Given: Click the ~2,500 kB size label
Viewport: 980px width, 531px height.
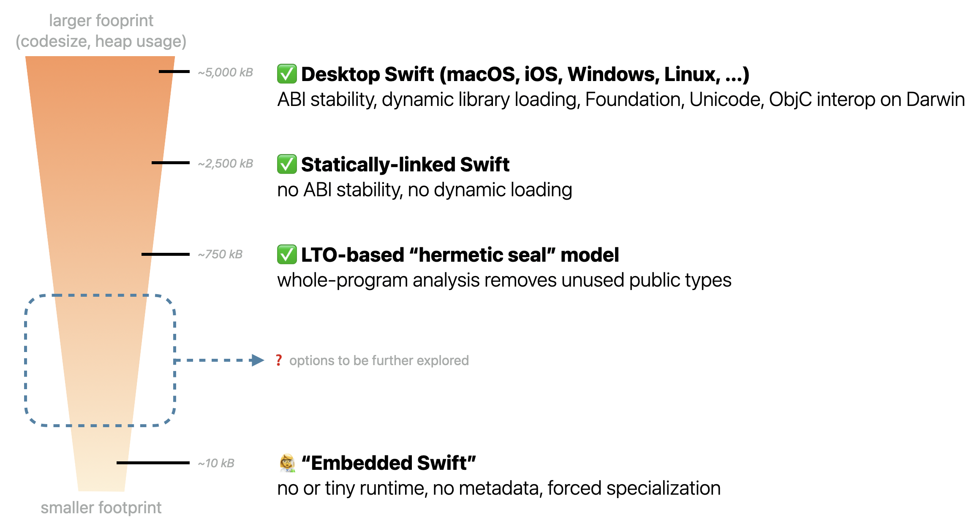Looking at the screenshot, I should [x=226, y=163].
